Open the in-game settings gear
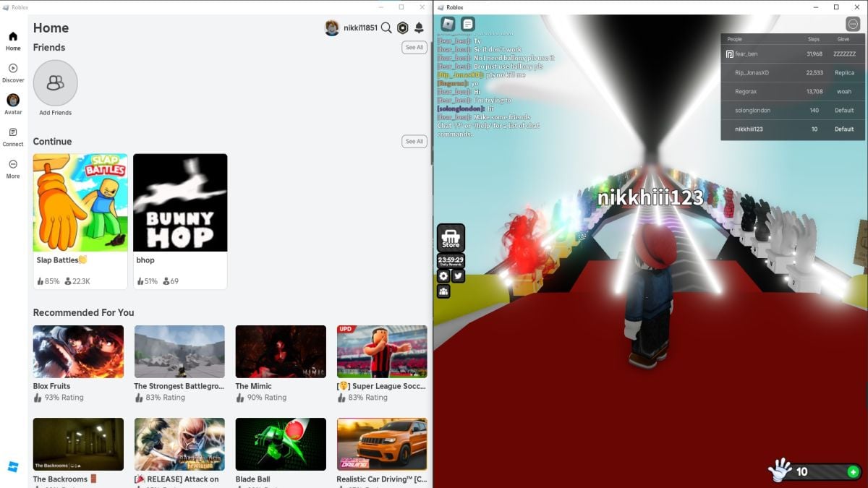The width and height of the screenshot is (868, 488). click(443, 276)
